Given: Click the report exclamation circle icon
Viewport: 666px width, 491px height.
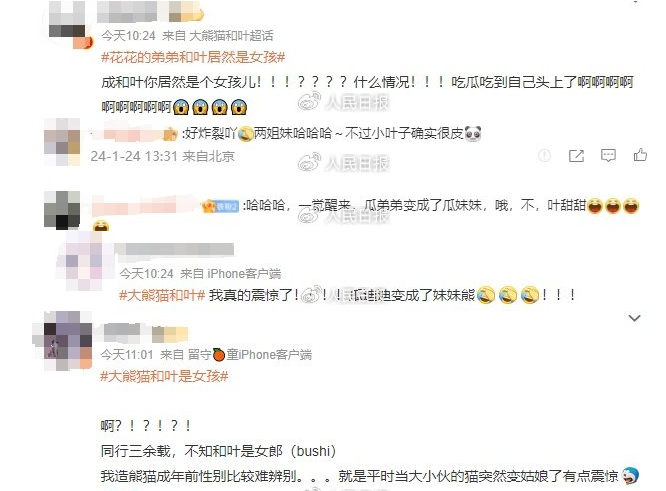Looking at the screenshot, I should pyautogui.click(x=545, y=155).
